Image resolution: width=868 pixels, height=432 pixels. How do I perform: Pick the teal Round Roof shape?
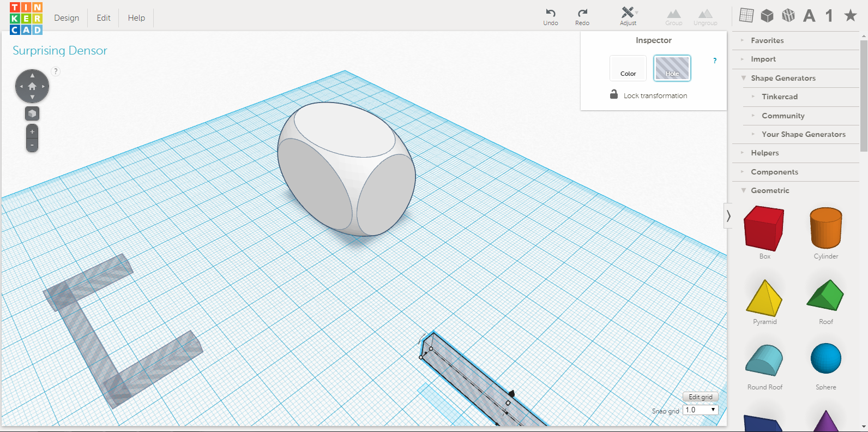(764, 360)
